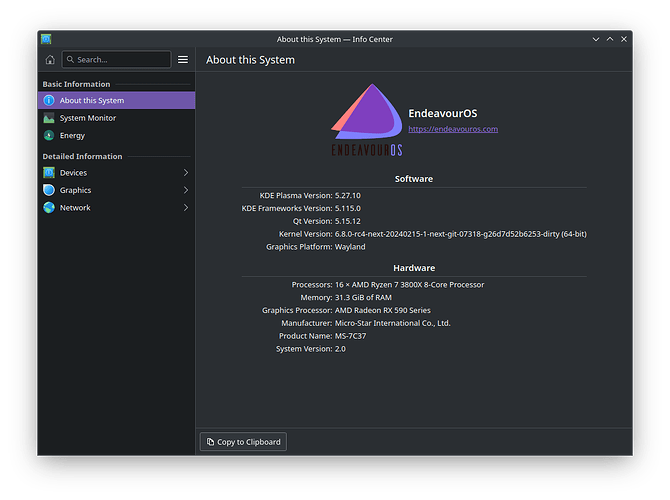Screen dimensions: 670x500
Task: Click the System Monitor icon
Action: (x=49, y=118)
